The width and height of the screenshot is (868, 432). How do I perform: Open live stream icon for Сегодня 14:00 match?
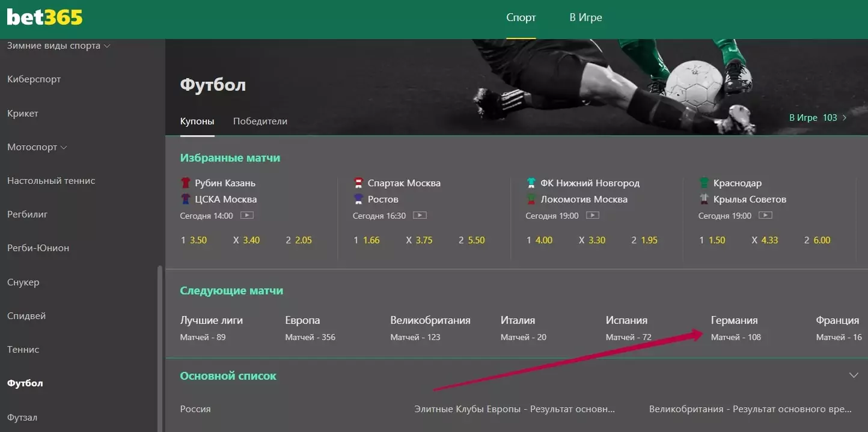(247, 215)
